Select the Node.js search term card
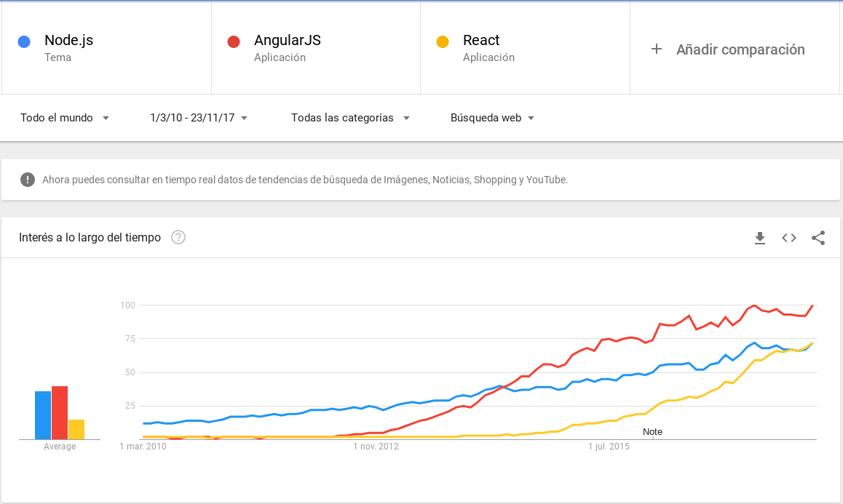The image size is (843, 504). pos(107,48)
